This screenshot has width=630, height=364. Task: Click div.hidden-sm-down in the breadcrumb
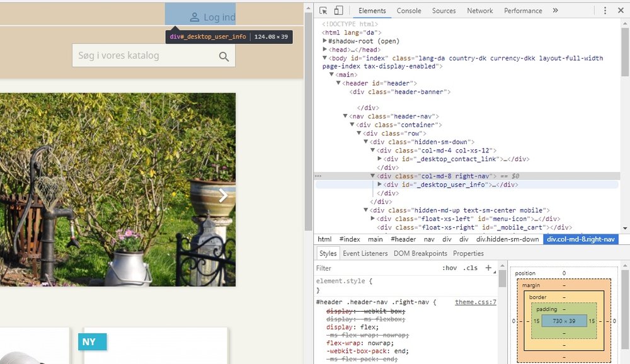[x=507, y=239]
